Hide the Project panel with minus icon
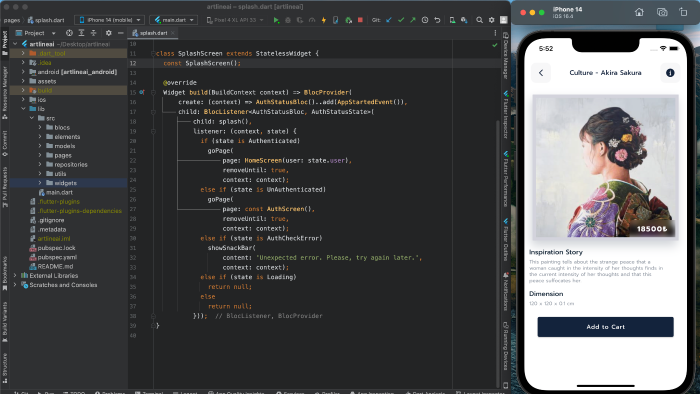Image resolution: width=700 pixels, height=394 pixels. point(121,33)
